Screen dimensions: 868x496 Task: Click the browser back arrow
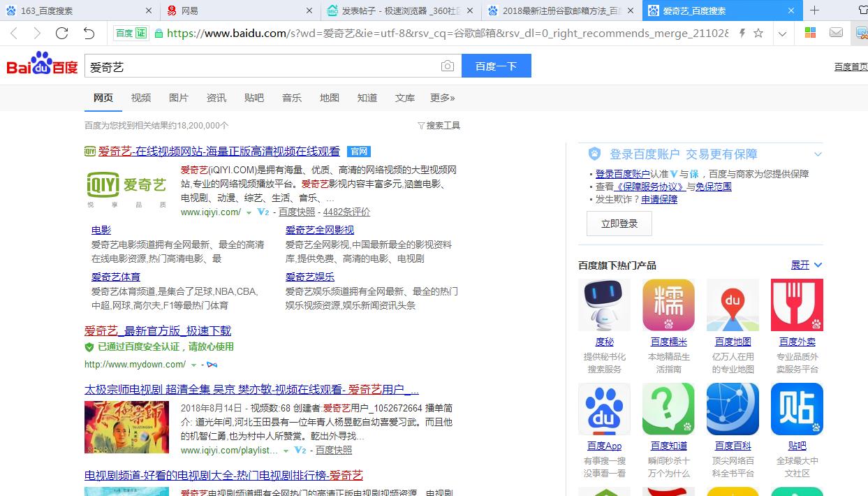(14, 33)
